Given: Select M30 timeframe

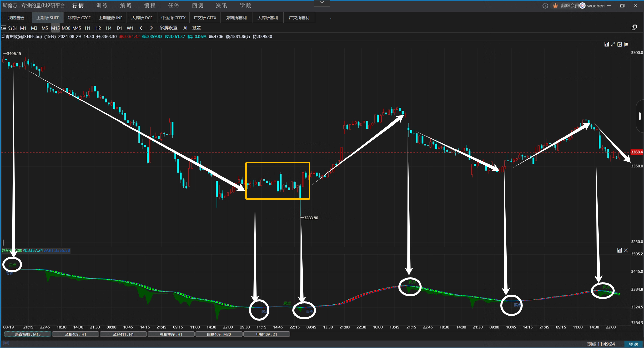Looking at the screenshot, I should pyautogui.click(x=66, y=28).
